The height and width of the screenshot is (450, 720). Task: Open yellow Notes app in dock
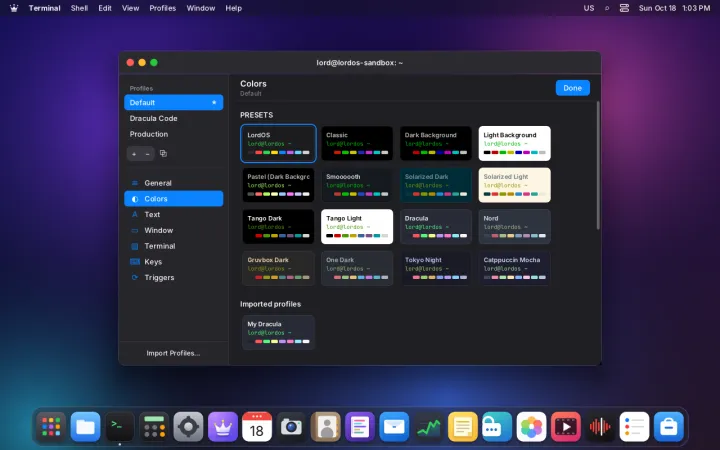463,427
